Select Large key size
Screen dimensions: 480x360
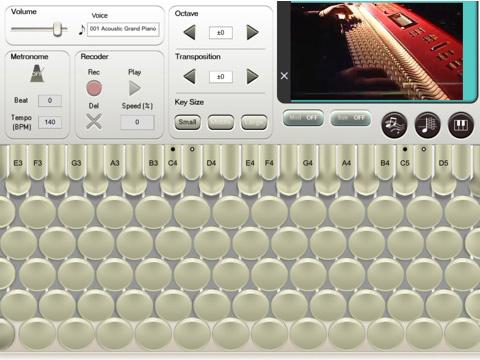click(254, 122)
